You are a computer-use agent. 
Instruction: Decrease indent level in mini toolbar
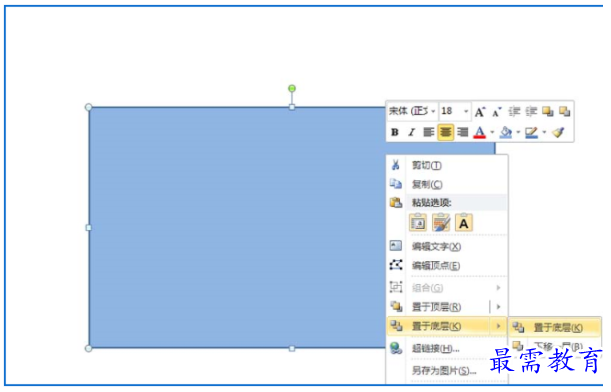514,112
